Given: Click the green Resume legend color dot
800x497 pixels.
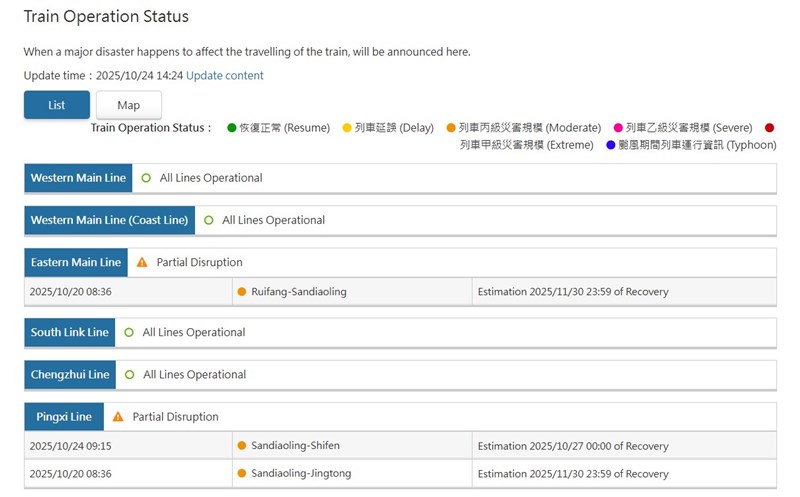Looking at the screenshot, I should tap(232, 128).
